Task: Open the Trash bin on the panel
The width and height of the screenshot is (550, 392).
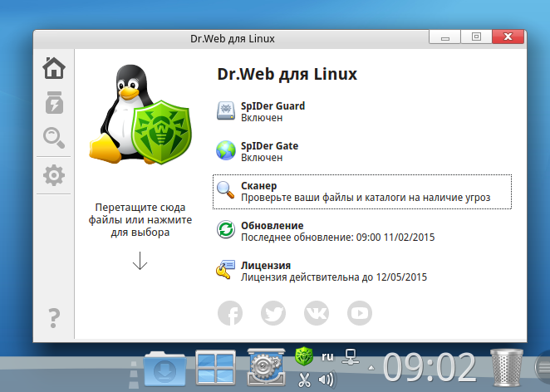Action: click(x=507, y=367)
